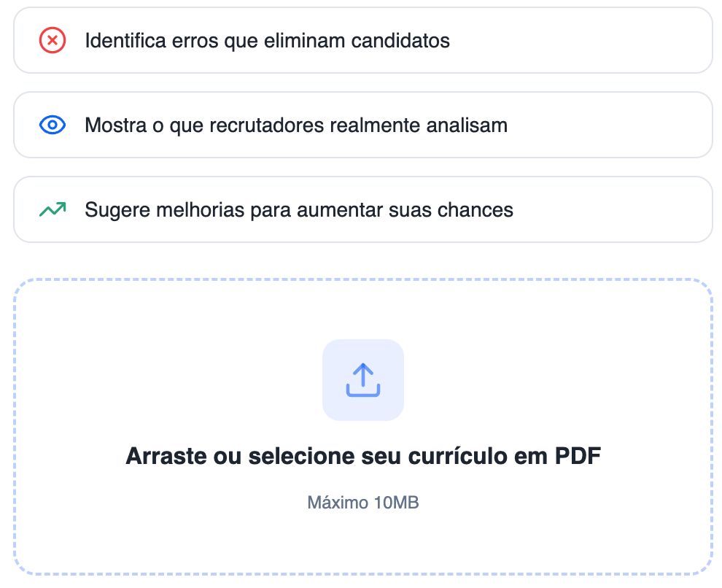Image resolution: width=722 pixels, height=588 pixels.
Task: Click the blue eye icon
Action: point(53,125)
